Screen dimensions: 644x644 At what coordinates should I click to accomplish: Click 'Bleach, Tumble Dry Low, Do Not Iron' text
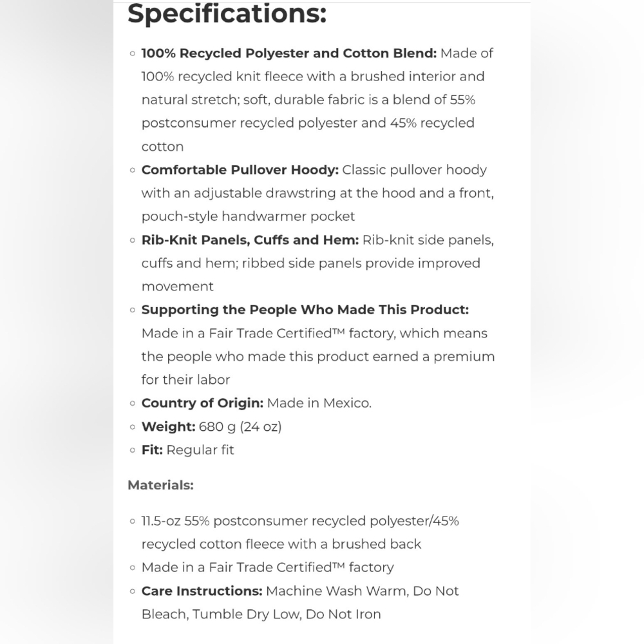pyautogui.click(x=261, y=614)
